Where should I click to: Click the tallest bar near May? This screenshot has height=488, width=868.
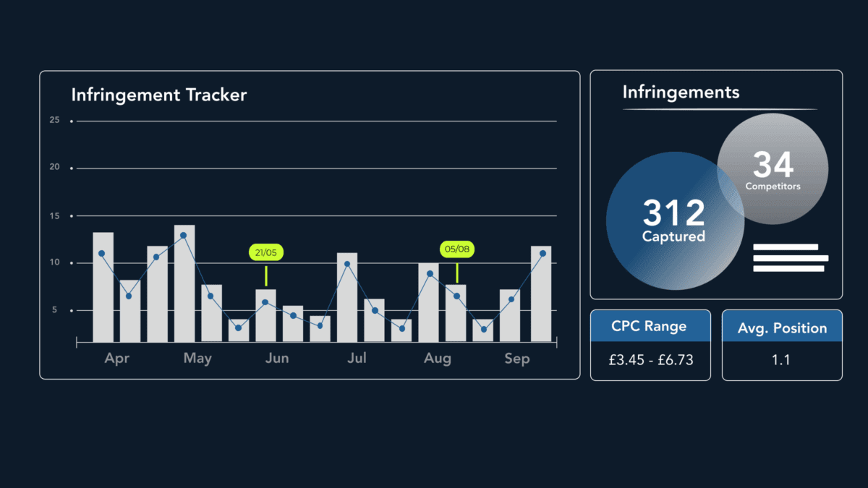click(184, 283)
